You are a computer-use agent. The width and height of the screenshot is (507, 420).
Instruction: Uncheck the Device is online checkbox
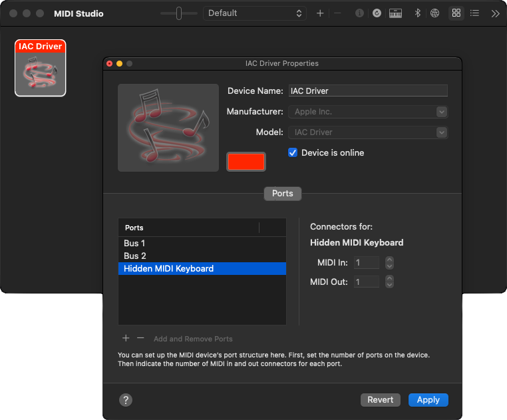(293, 152)
